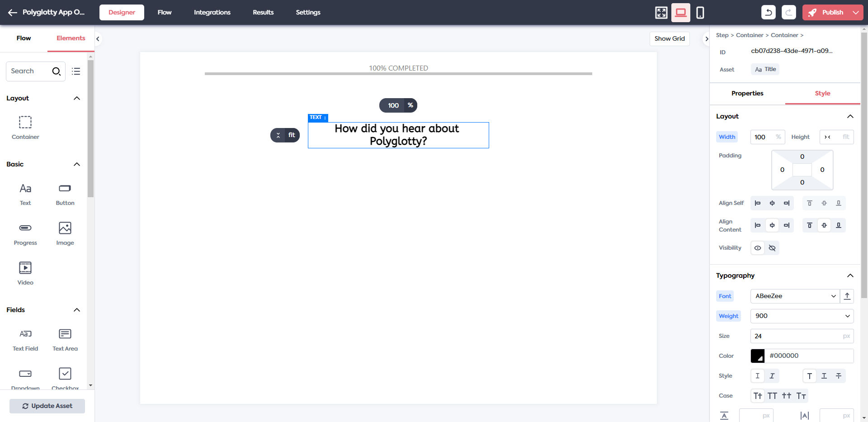868x422 pixels.
Task: Open the font Weight dropdown
Action: point(802,316)
